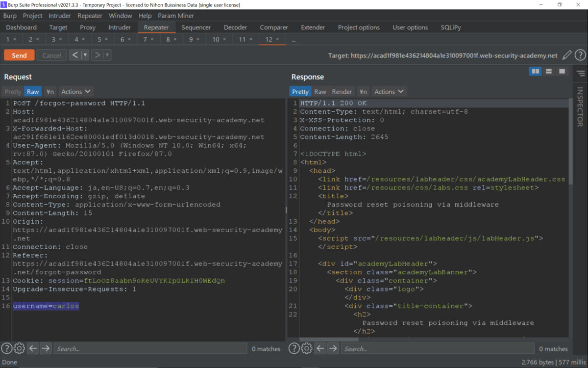This screenshot has height=368, width=588.
Task: Switch to the Comparer tab
Action: coord(274,27)
